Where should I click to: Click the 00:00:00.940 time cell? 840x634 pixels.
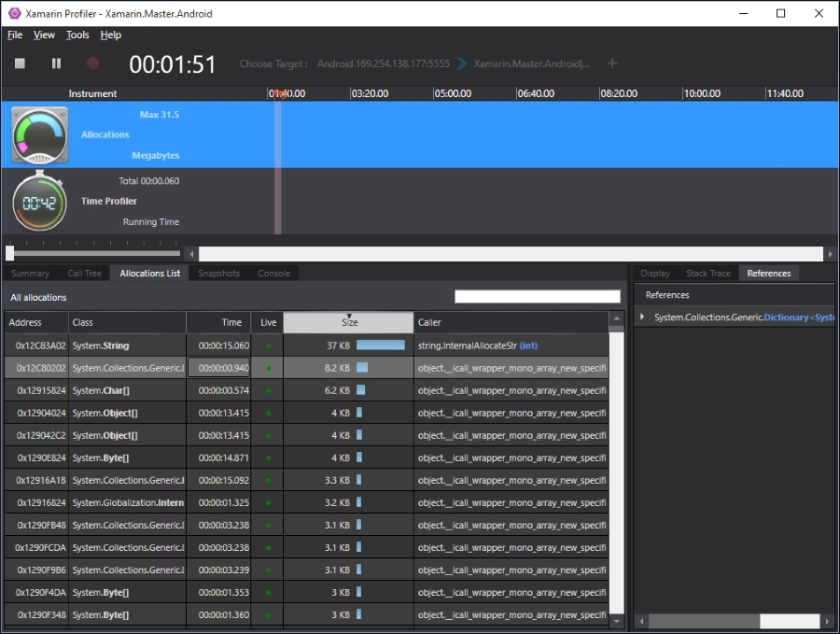[218, 368]
